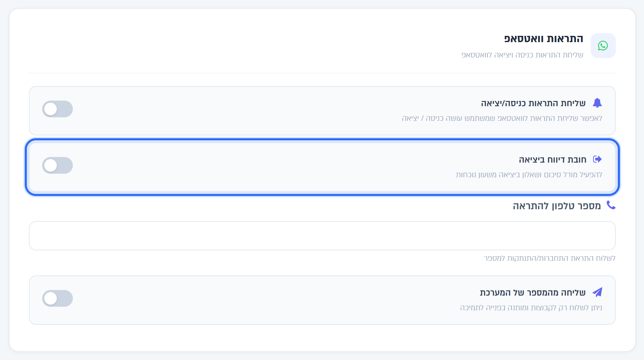Click the paper plane send icon
The height and width of the screenshot is (360, 644).
[597, 292]
